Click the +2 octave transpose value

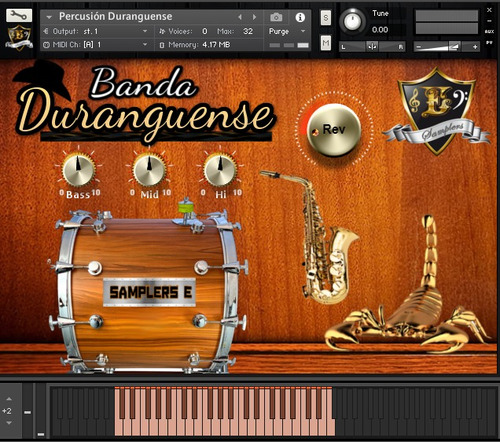pyautogui.click(x=7, y=411)
